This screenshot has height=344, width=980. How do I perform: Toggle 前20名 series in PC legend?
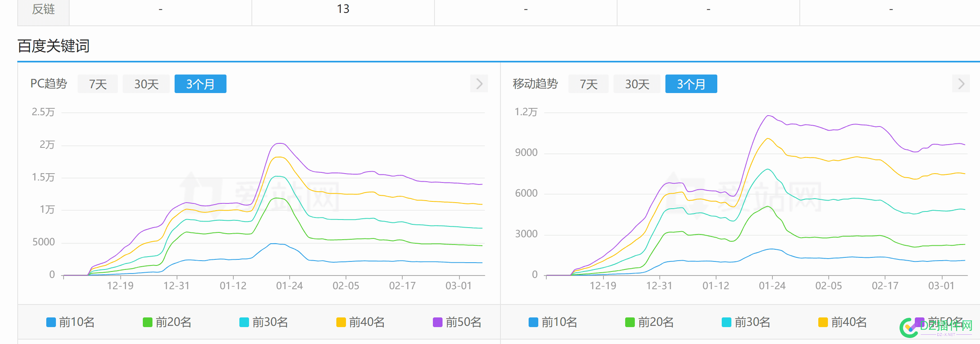167,322
